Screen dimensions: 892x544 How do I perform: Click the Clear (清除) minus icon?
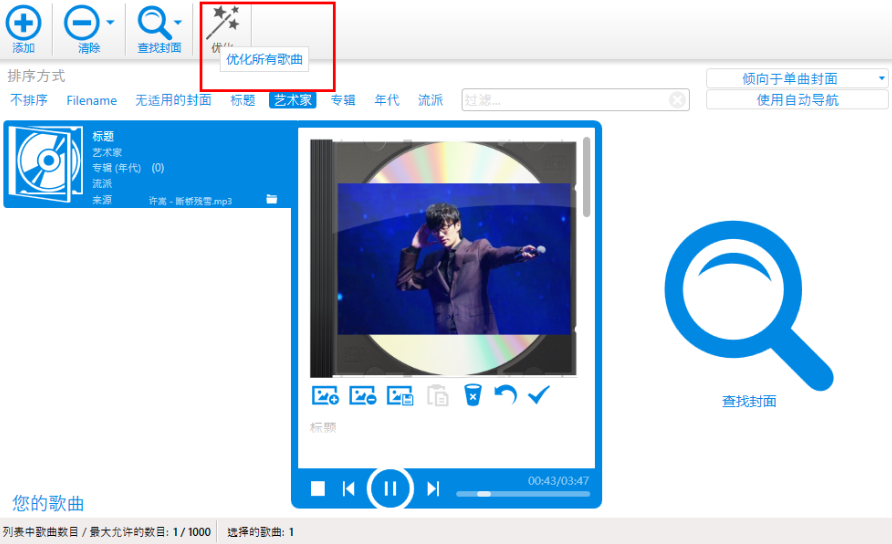(81, 23)
